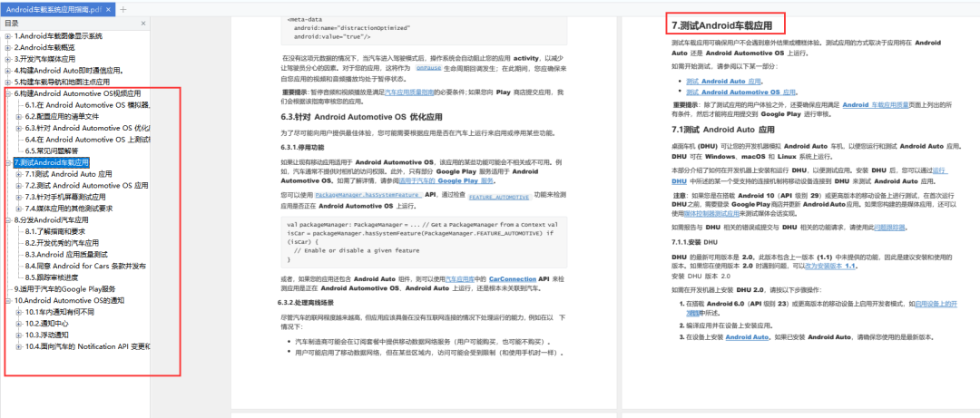Image resolution: width=980 pixels, height=418 pixels.
Task: Collapse chapter 6.构建Android Automotive OS视频应用
Action: click(x=8, y=93)
